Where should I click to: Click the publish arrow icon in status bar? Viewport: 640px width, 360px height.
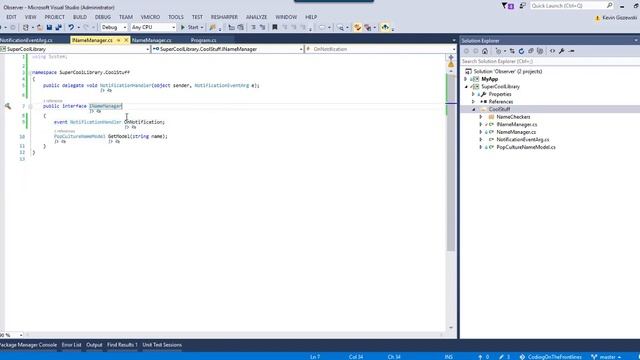(x=480, y=357)
